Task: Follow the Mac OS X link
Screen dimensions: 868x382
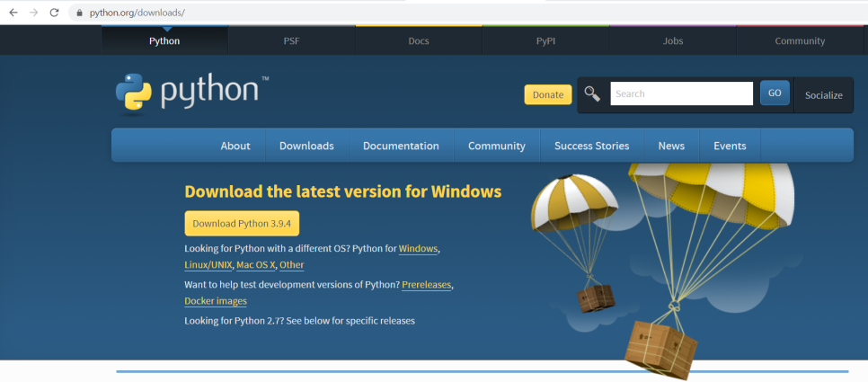Action: pyautogui.click(x=256, y=264)
